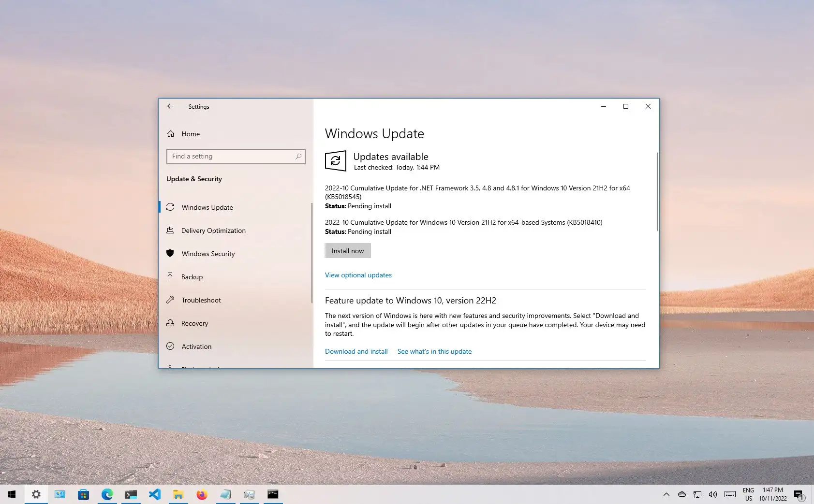This screenshot has width=814, height=504.
Task: Select Windows Update in the sidebar
Action: point(207,207)
